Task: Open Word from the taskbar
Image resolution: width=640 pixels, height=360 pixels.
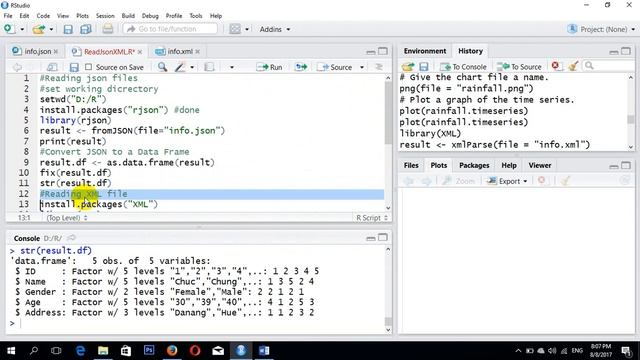Action: point(264,351)
